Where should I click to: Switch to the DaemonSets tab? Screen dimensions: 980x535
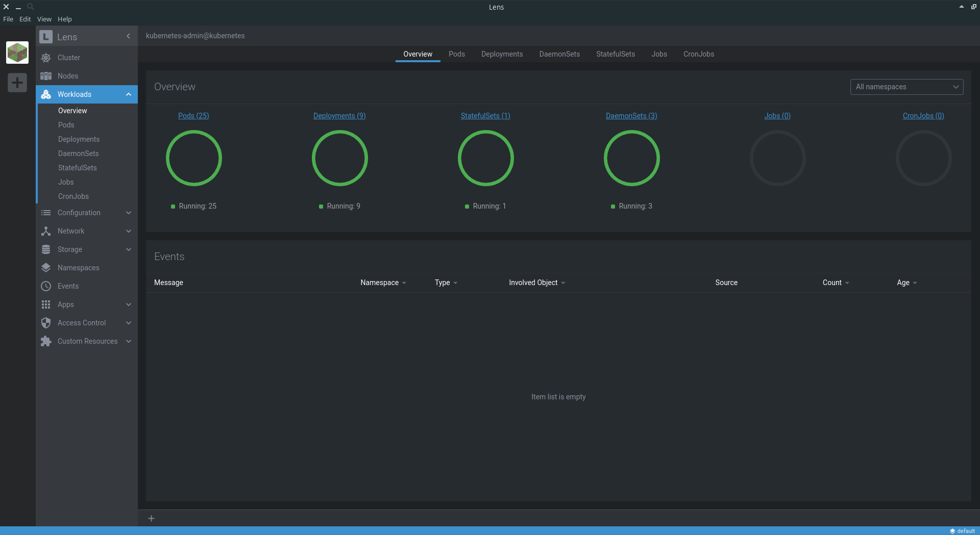(559, 54)
